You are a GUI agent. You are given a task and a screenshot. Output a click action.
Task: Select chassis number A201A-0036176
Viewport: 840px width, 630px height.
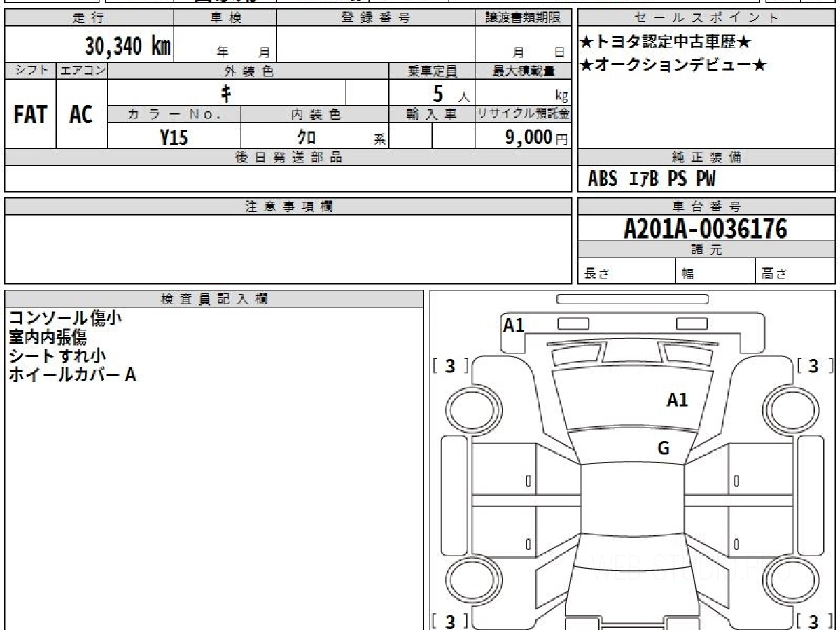[x=706, y=228]
